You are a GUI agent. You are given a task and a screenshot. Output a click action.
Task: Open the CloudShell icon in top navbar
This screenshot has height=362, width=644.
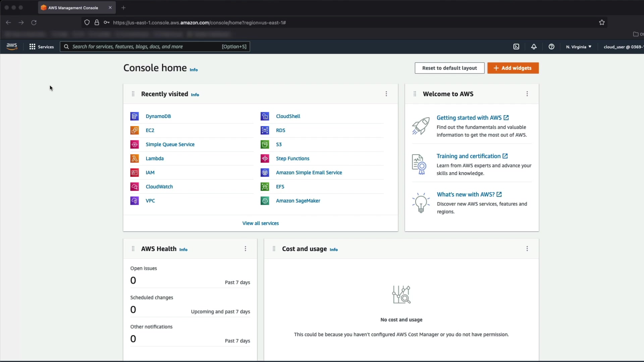(x=516, y=47)
